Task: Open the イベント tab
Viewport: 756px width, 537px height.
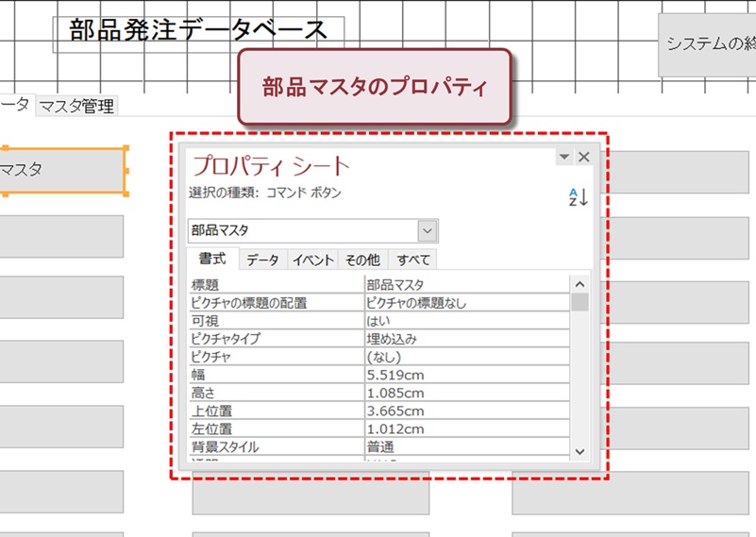Action: coord(311,260)
